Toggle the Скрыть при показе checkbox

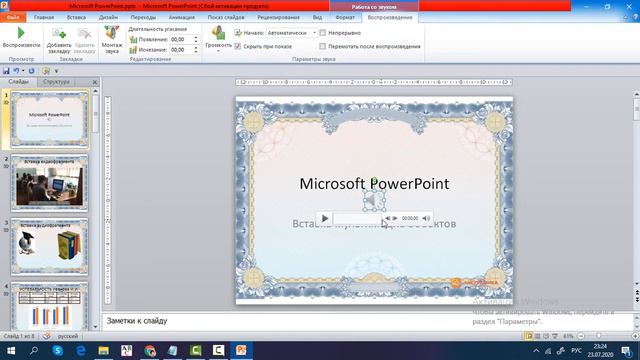click(238, 46)
